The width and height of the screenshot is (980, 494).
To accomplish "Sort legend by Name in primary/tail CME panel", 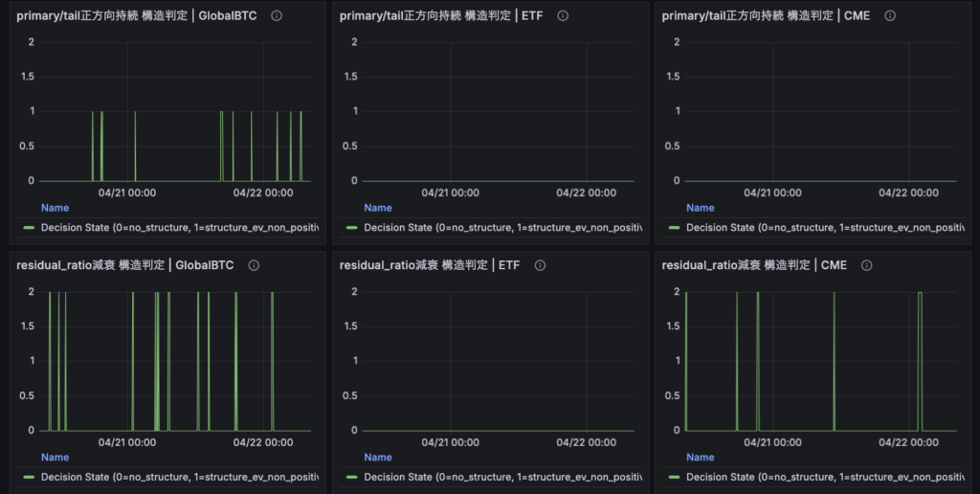I will [700, 208].
